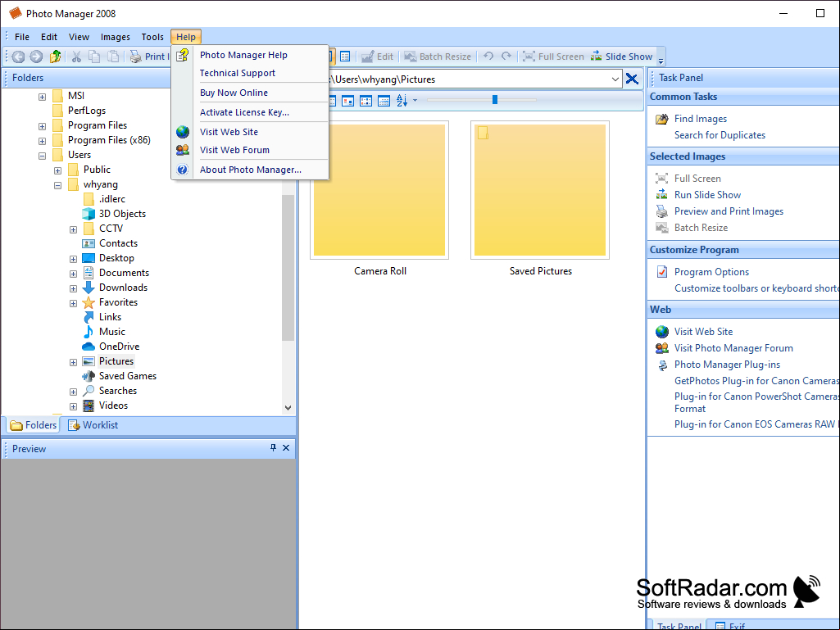
Task: Expand the Desktop folder node
Action: click(x=74, y=259)
